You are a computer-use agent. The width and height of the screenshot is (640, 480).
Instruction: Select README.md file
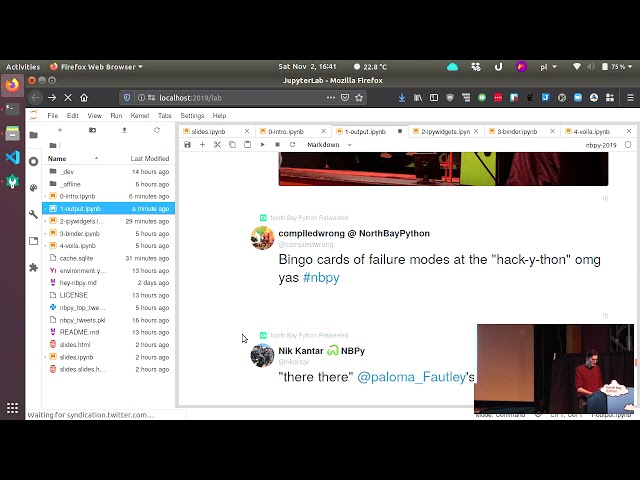(x=109, y=332)
